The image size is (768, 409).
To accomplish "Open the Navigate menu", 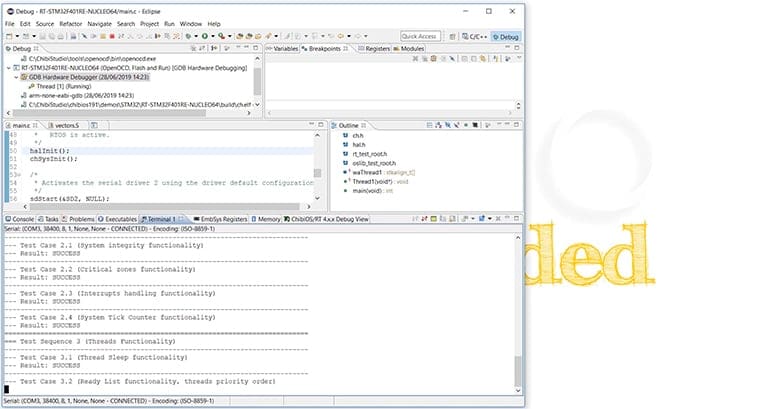I will coord(99,24).
